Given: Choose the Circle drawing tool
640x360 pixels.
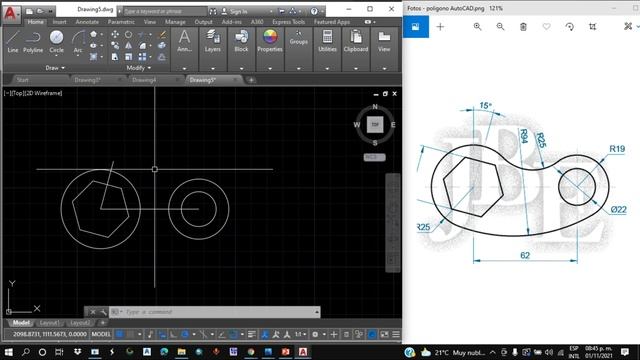Looking at the screenshot, I should [56, 42].
